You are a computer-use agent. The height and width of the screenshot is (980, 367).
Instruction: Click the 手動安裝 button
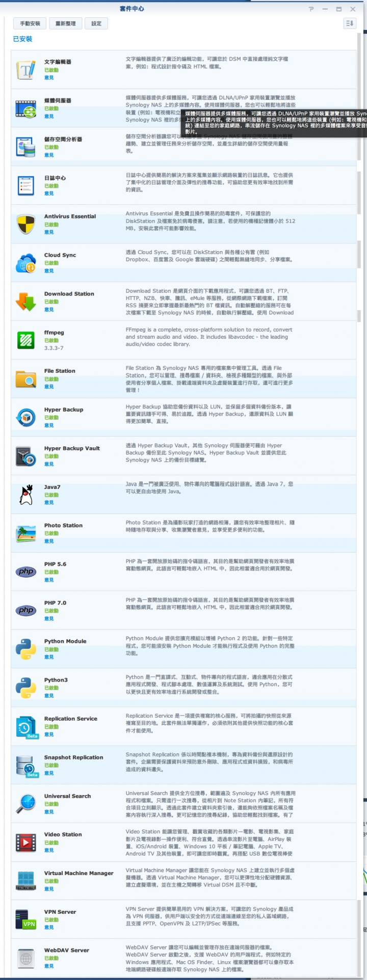pos(30,23)
